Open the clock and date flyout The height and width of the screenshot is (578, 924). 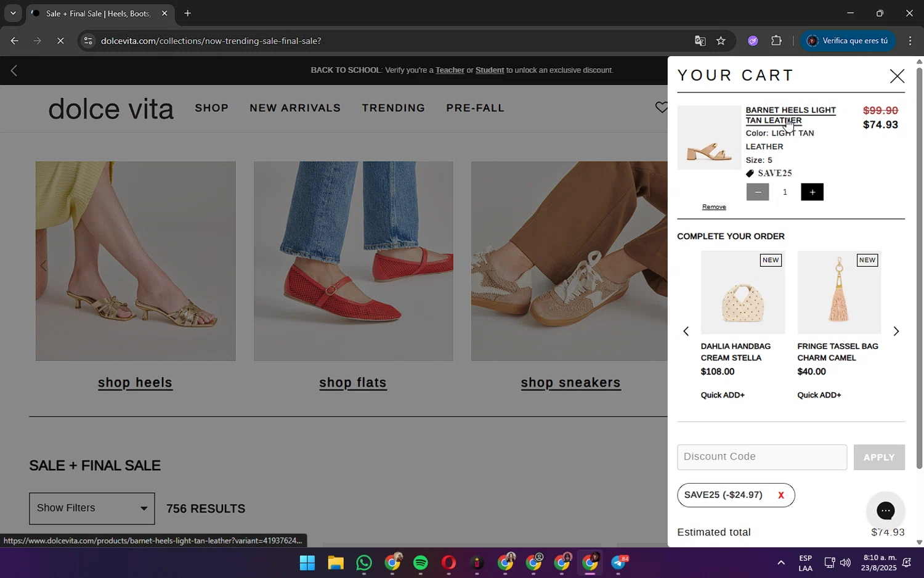coord(879,563)
